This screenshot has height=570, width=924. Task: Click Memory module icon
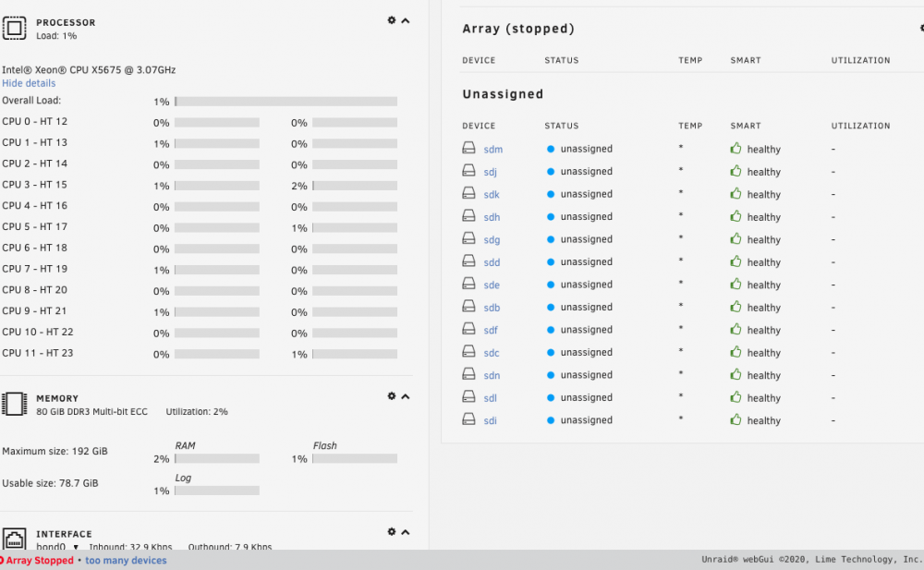(x=14, y=404)
